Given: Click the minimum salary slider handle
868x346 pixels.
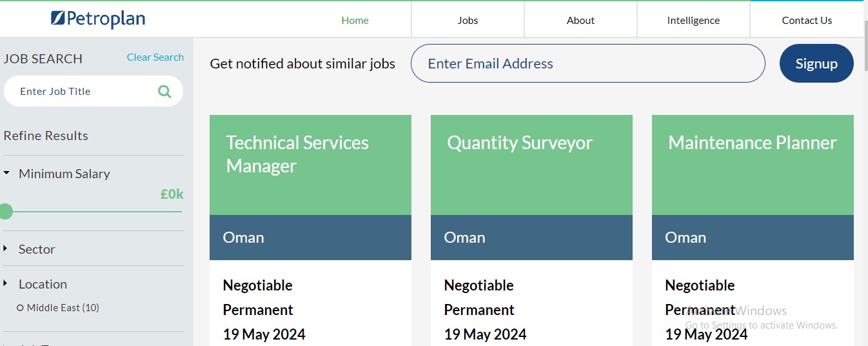Looking at the screenshot, I should coord(6,211).
